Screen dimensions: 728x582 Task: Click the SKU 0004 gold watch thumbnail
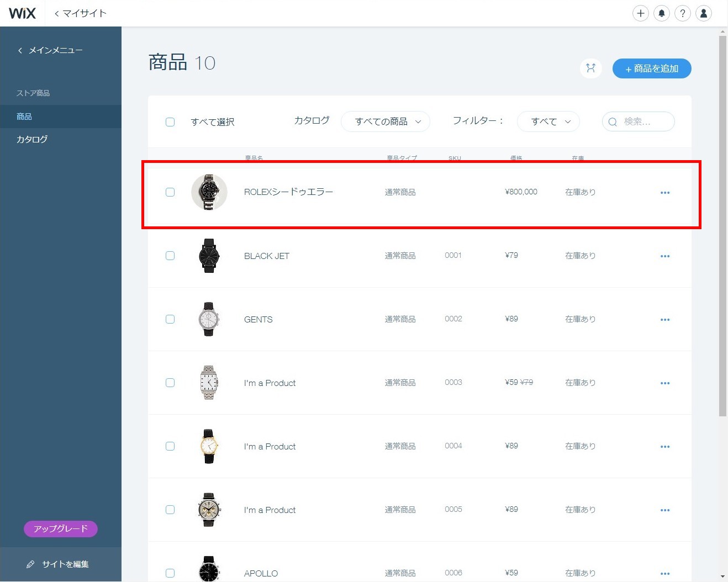point(209,446)
